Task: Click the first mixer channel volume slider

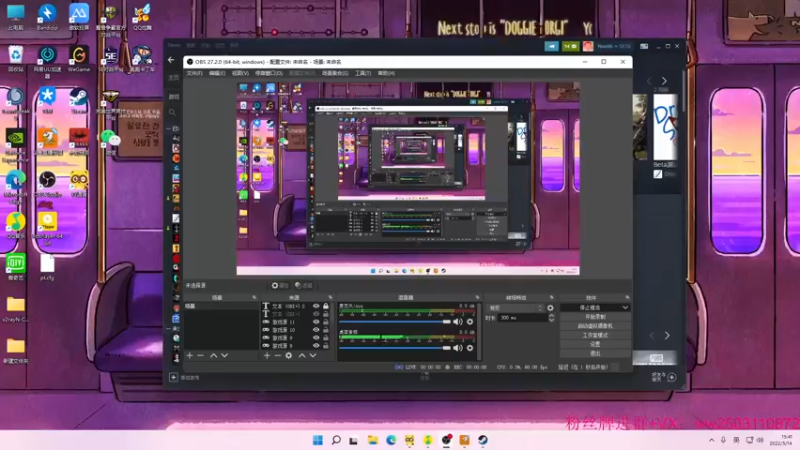Action: click(395, 321)
